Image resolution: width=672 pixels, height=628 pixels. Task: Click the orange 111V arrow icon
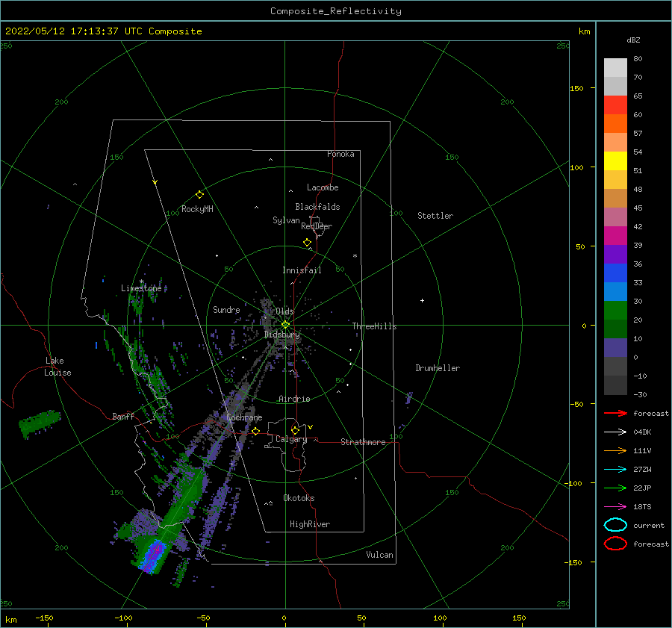coord(615,450)
